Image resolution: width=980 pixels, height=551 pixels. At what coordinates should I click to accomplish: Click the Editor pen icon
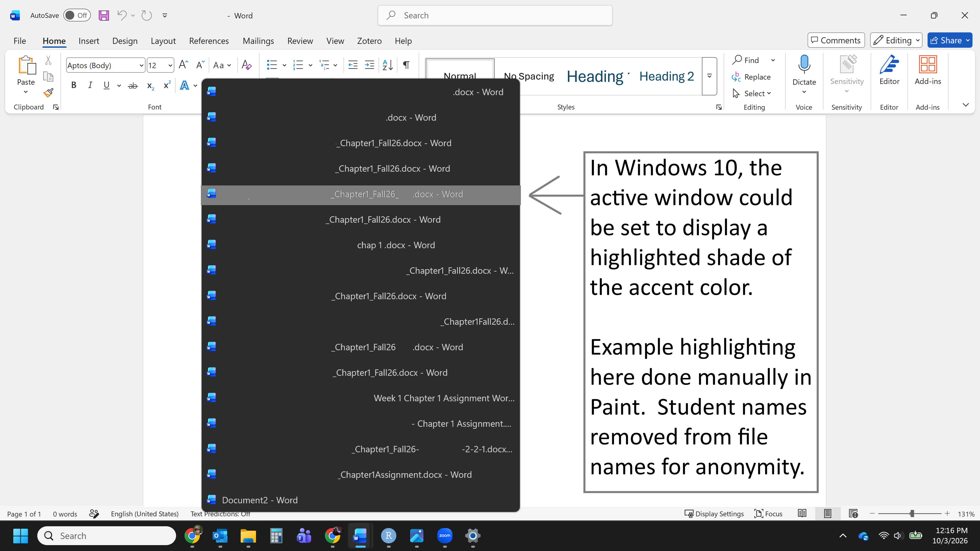(889, 64)
